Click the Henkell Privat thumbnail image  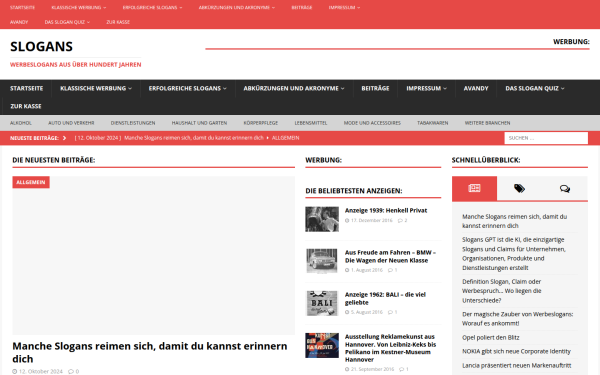(x=322, y=219)
